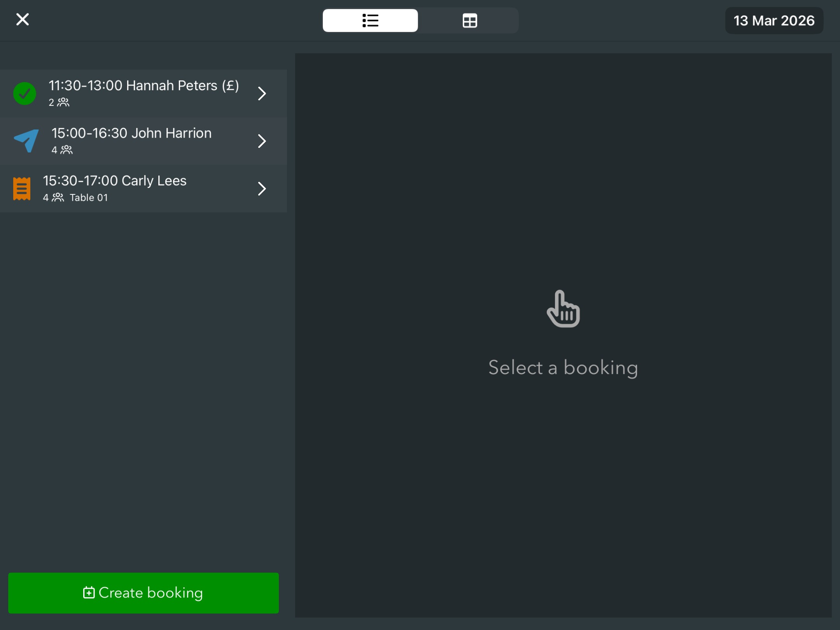Click guests icon under John Harrion
Image resolution: width=840 pixels, height=630 pixels.
pos(66,150)
